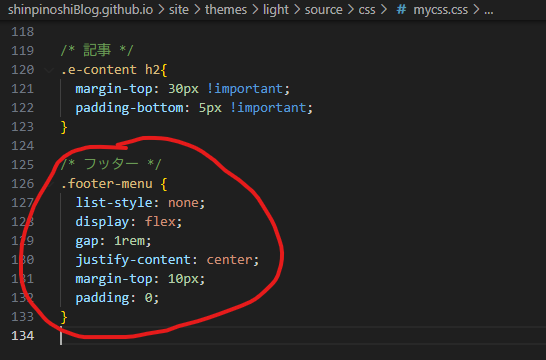Select the 'themes' breadcrumb folder
Viewport: 546px width, 360px height.
(x=226, y=10)
